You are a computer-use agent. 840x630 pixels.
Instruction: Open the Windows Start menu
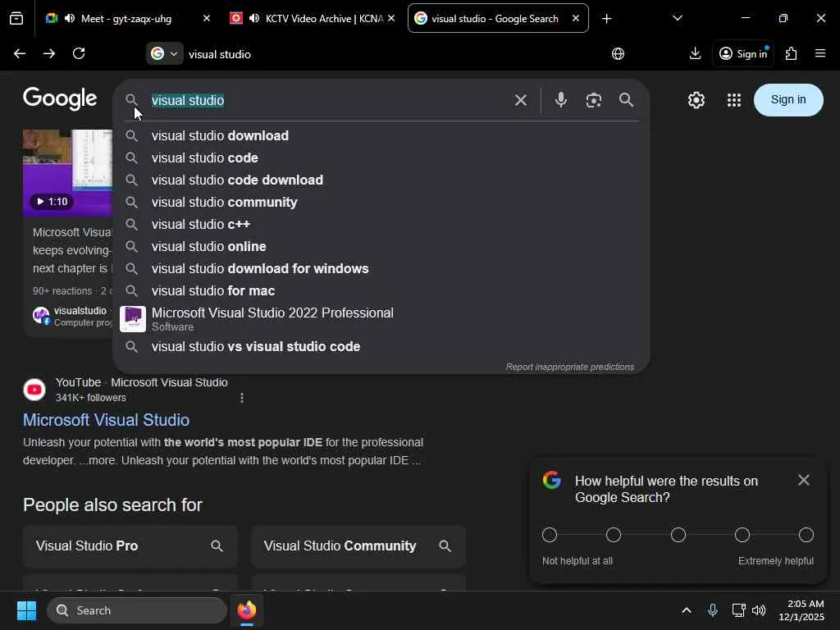(x=26, y=610)
